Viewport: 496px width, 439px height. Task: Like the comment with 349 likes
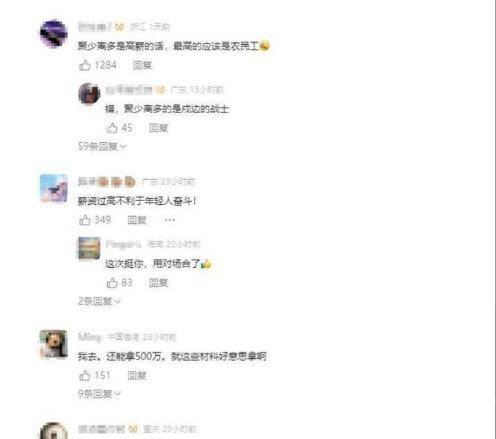coord(85,220)
